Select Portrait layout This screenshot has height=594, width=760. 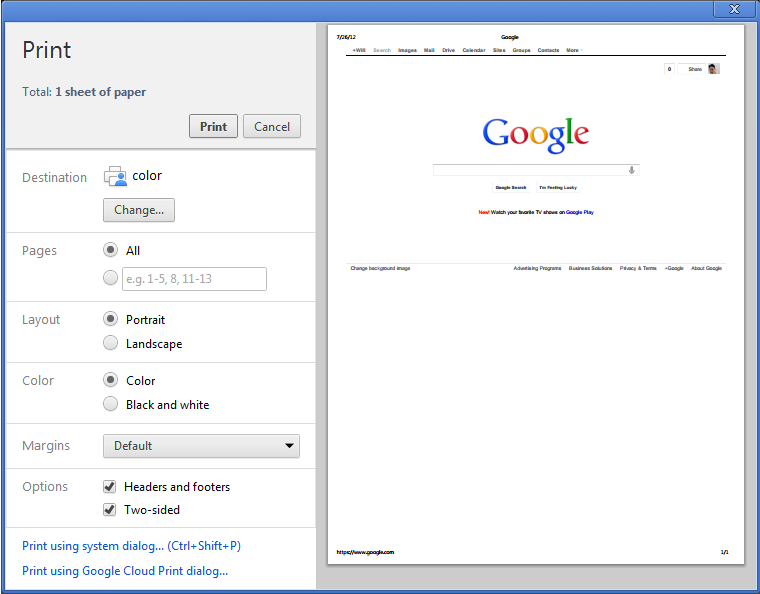click(x=110, y=319)
